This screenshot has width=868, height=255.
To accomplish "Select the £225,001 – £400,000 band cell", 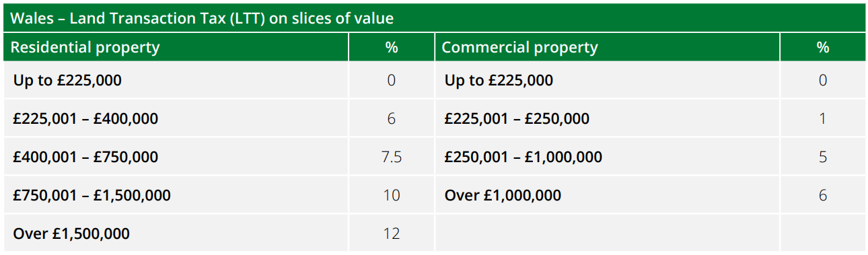I will pos(176,119).
